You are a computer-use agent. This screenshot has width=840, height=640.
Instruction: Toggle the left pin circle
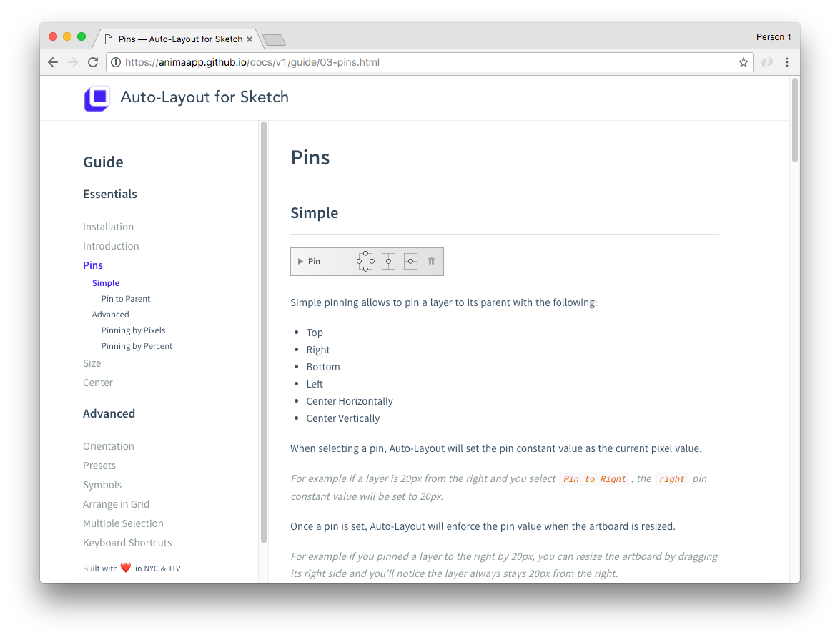359,261
